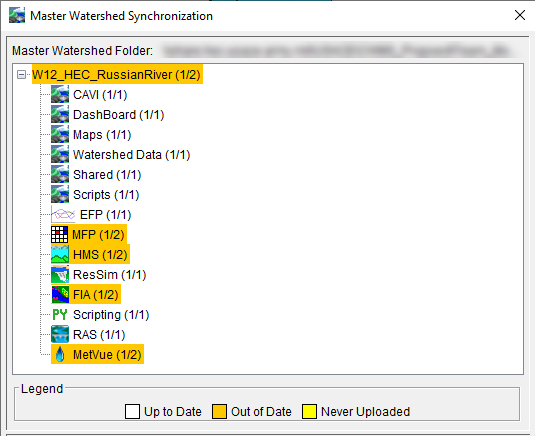The width and height of the screenshot is (535, 436).
Task: Select the DashBoard (1/1) tree item
Action: tap(118, 115)
